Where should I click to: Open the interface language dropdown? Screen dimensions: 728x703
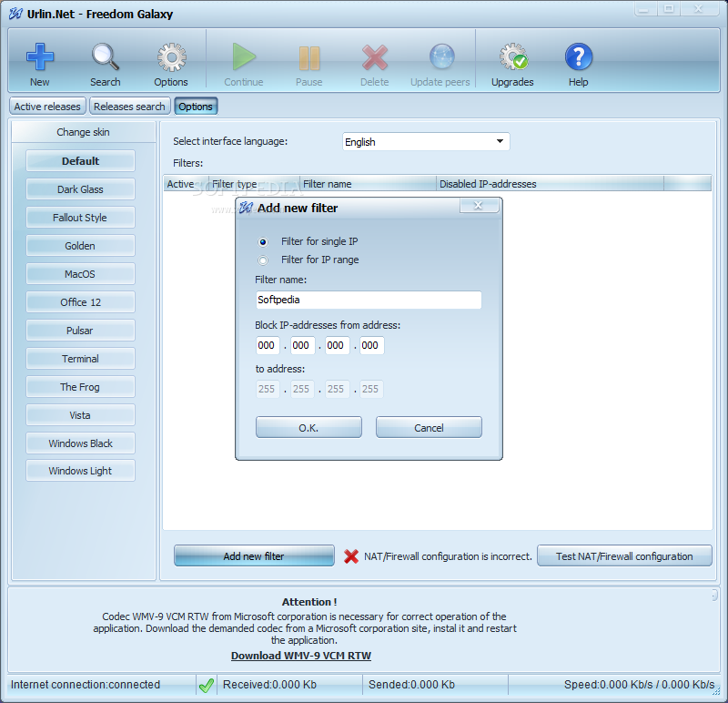tap(426, 142)
